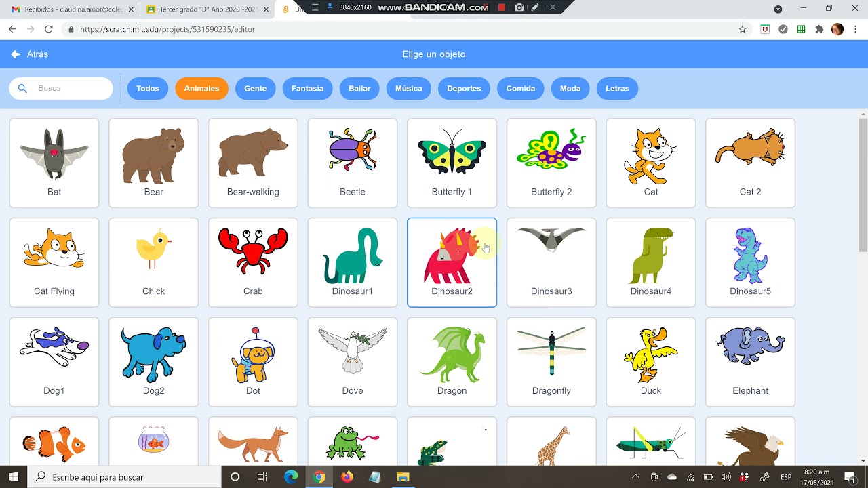868x488 pixels.
Task: Click the address bar URL
Action: click(x=167, y=29)
